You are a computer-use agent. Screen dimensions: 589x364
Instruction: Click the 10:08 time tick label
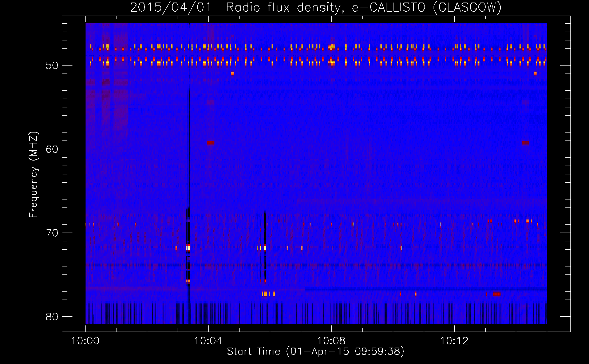tap(331, 341)
